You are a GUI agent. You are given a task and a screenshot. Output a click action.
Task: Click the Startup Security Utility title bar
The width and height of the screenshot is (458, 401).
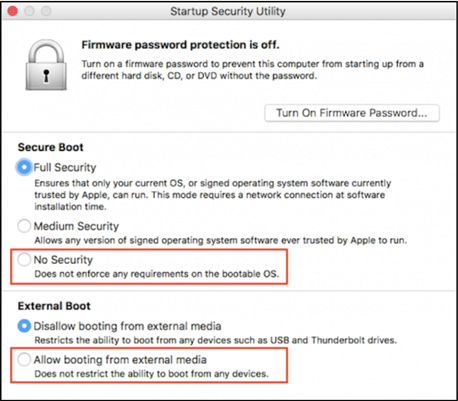228,11
